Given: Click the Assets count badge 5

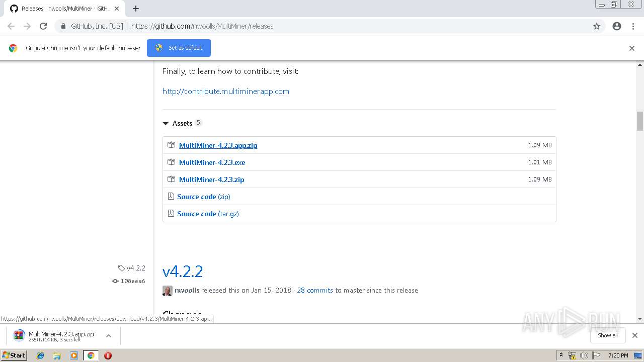Looking at the screenshot, I should coord(198,123).
